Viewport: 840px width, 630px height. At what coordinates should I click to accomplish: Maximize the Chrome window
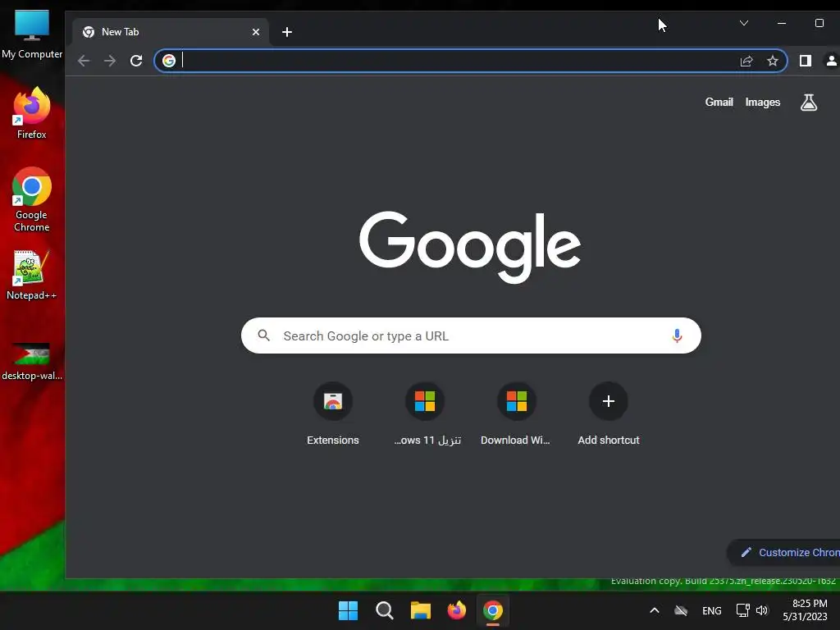tap(819, 23)
